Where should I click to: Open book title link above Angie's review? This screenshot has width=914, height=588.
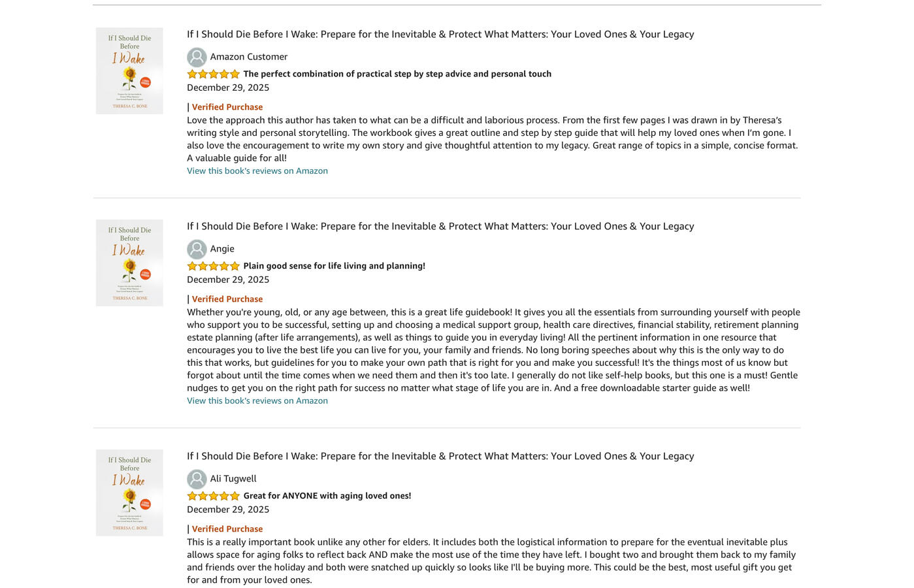click(440, 226)
